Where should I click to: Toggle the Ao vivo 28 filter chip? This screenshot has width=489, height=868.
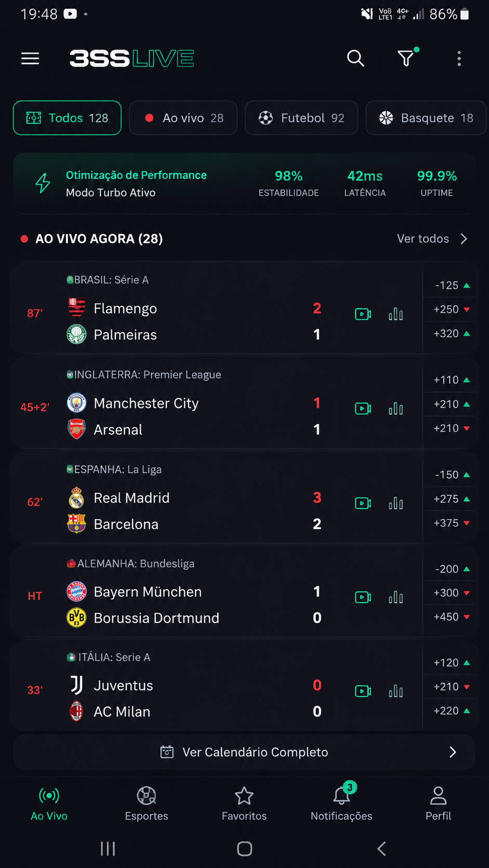(x=183, y=118)
